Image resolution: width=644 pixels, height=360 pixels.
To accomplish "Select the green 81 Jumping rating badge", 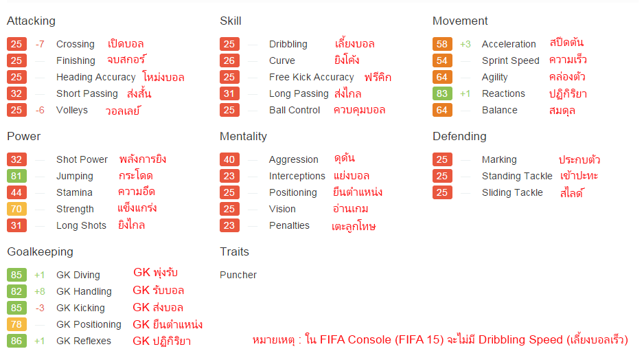I will pyautogui.click(x=16, y=176).
